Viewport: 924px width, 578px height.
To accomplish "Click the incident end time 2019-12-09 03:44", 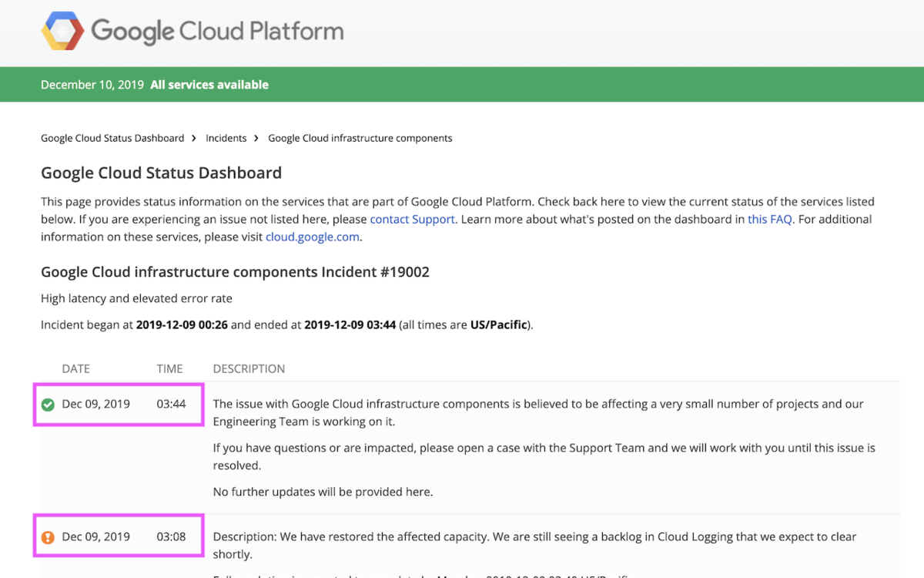I will [x=350, y=324].
